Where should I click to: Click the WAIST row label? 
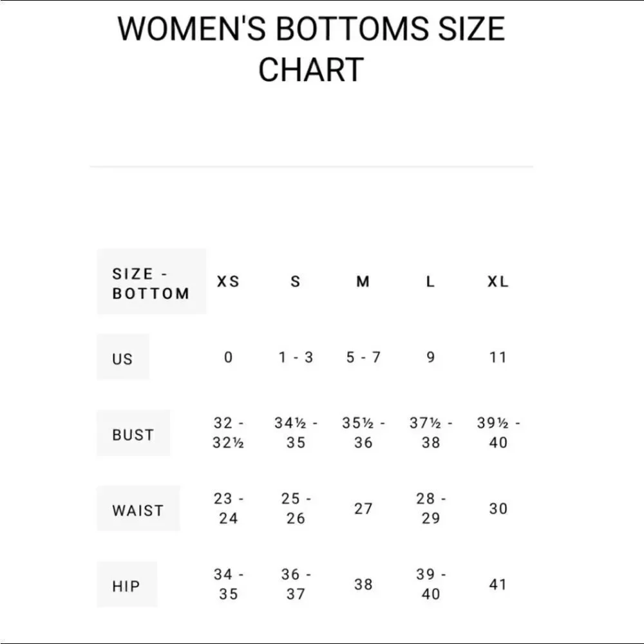pyautogui.click(x=138, y=509)
